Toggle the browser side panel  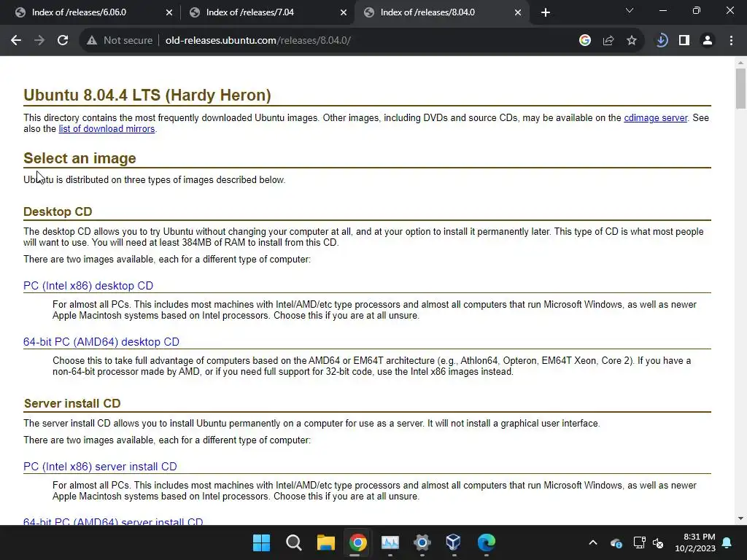click(x=684, y=41)
